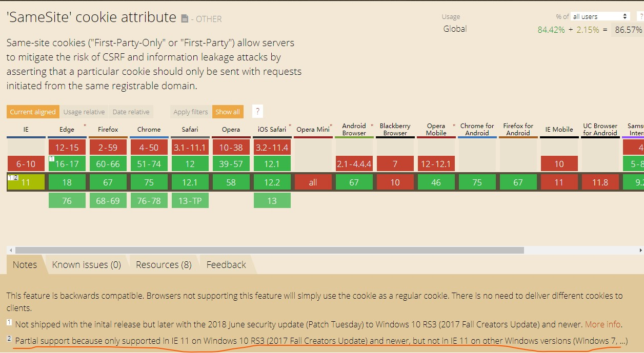This screenshot has width=644, height=353.
Task: Select the iOS Safari 13 cell
Action: 272,201
